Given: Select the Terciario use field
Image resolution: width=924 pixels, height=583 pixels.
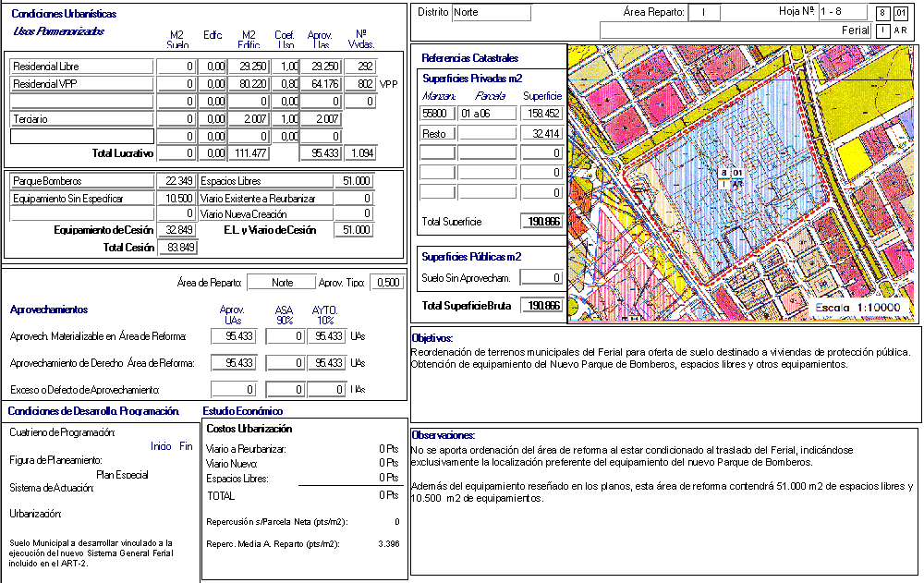Looking at the screenshot, I should [81, 119].
